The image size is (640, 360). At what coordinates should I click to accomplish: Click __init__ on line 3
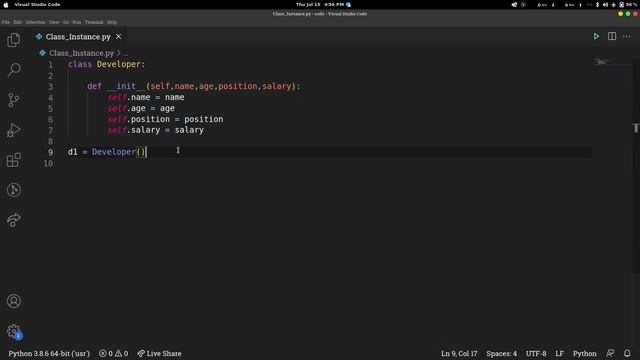point(126,86)
